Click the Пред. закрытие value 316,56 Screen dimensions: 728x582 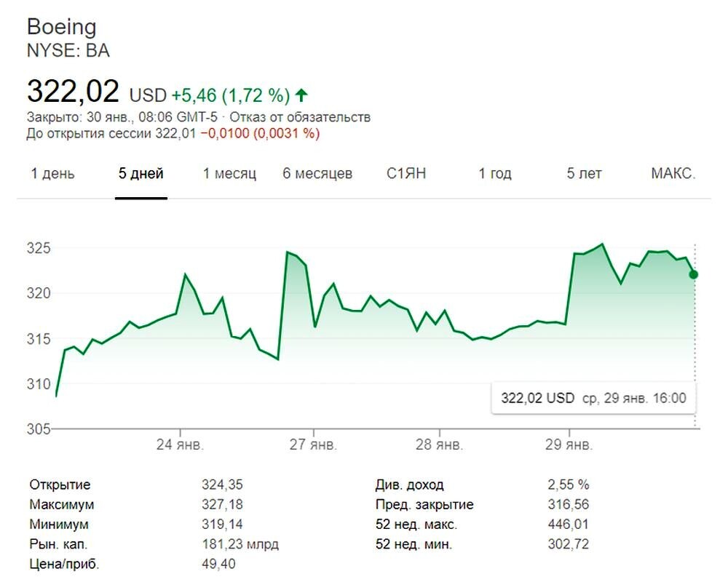569,504
